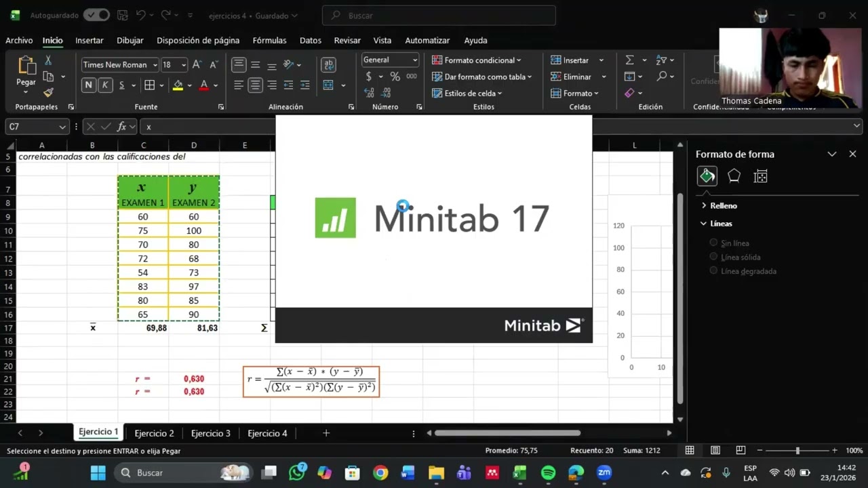The width and height of the screenshot is (868, 488).
Task: Toggle bottom vertical alignment
Action: (271, 64)
